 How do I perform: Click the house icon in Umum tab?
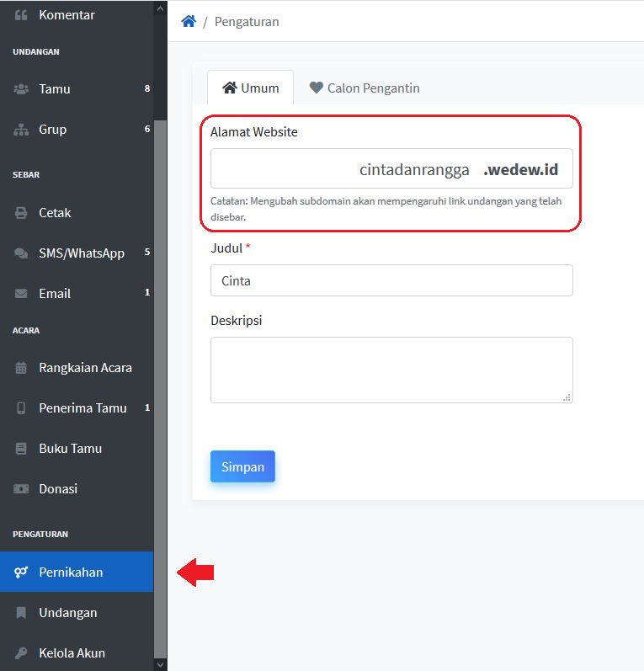tap(230, 88)
